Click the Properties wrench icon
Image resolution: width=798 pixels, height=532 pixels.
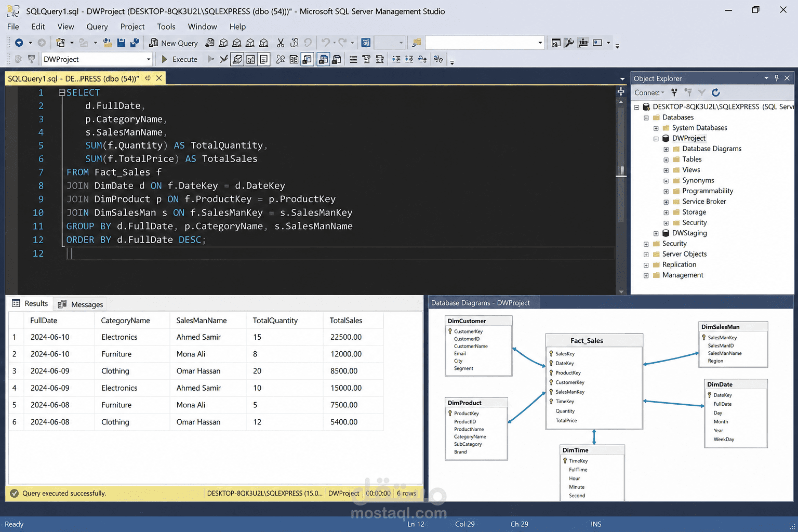569,43
